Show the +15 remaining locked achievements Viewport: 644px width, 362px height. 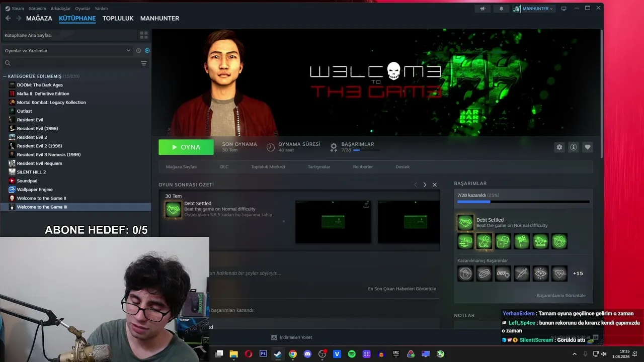pos(578,274)
